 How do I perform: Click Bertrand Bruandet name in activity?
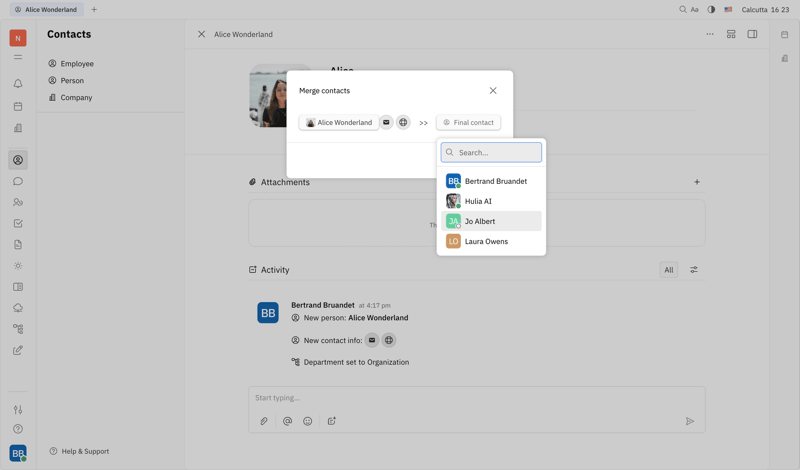point(323,305)
